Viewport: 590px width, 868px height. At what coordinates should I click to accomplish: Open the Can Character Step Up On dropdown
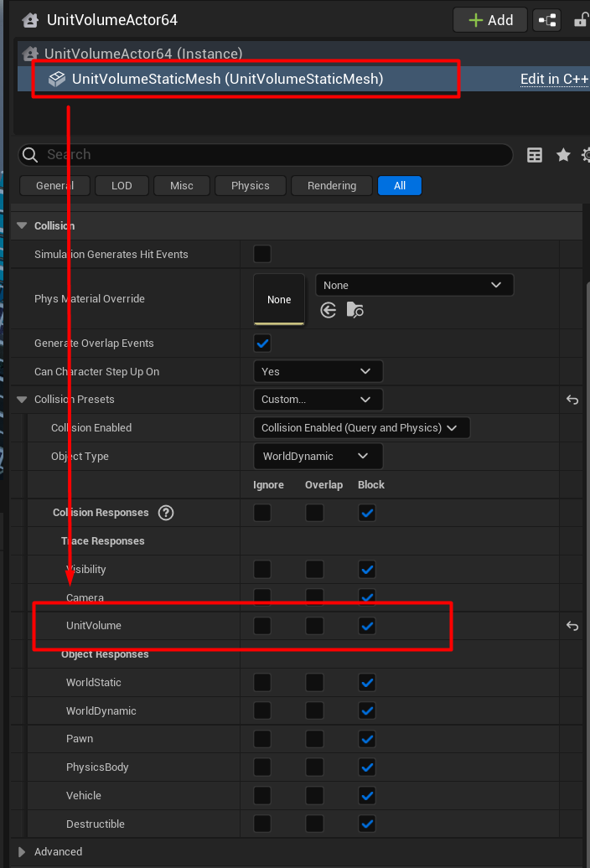(318, 371)
